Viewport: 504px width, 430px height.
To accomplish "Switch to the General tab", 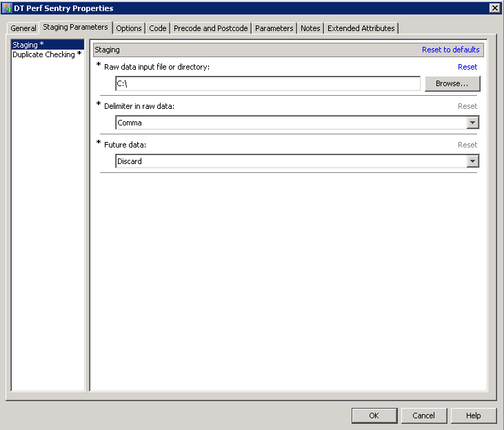I will (23, 28).
